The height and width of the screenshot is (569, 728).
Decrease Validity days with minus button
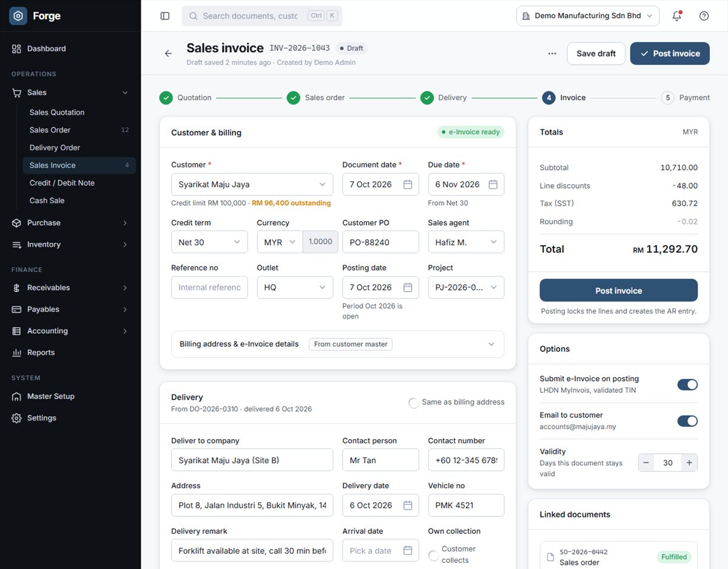point(646,463)
